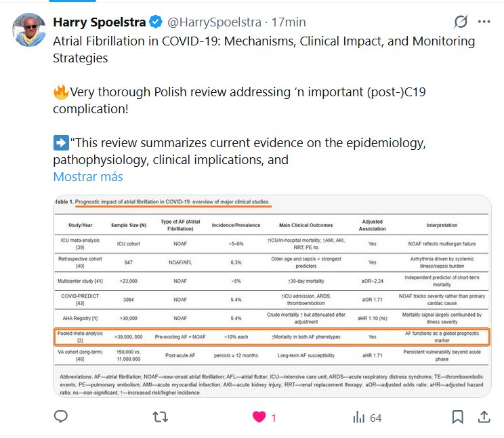504x438 pixels.
Task: Click the reply comment icon
Action: [x=61, y=417]
